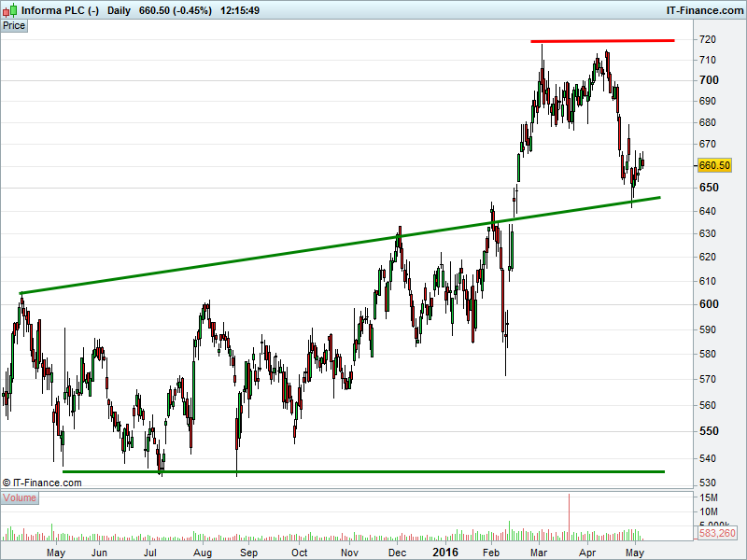This screenshot has width=747, height=560.
Task: Click the Daily timeframe label
Action: coord(119,10)
